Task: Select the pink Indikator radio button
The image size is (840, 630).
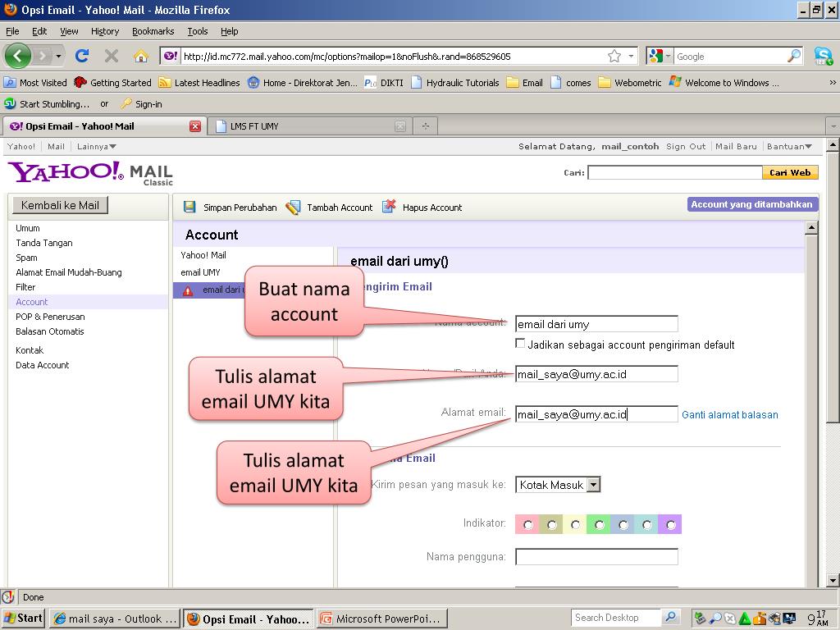Action: click(x=527, y=525)
